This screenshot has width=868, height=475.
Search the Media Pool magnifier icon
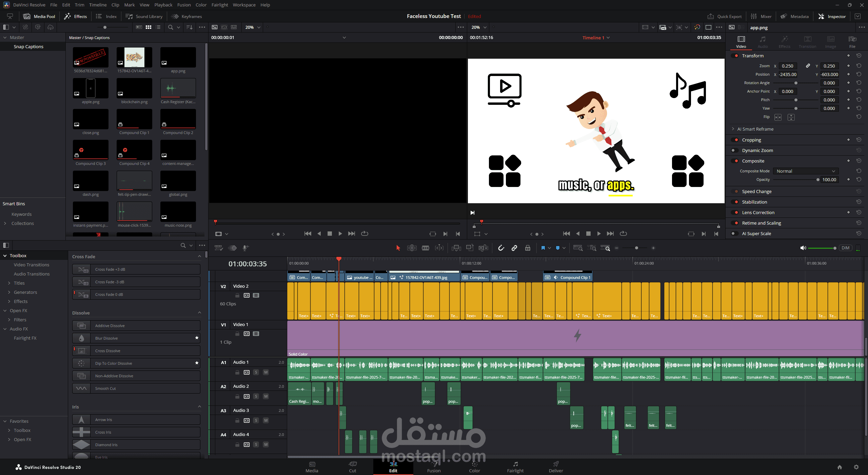pos(171,27)
